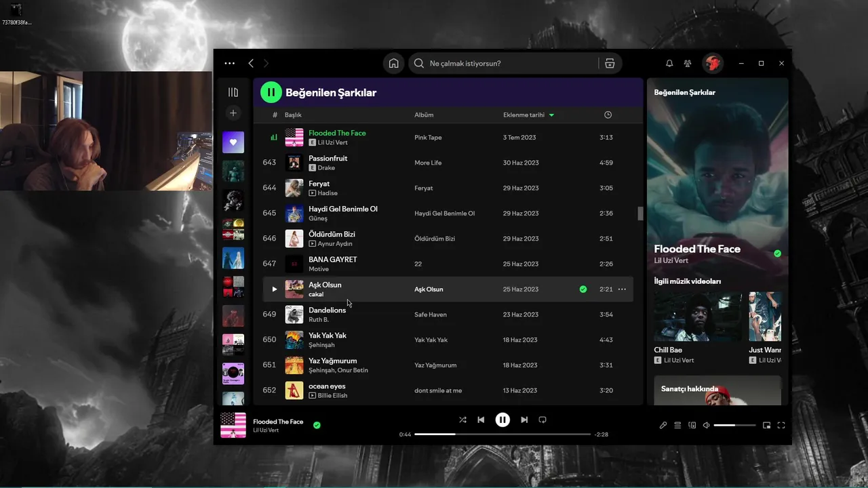Expand Your Library sidebar icon
The height and width of the screenshot is (488, 868).
(x=233, y=92)
